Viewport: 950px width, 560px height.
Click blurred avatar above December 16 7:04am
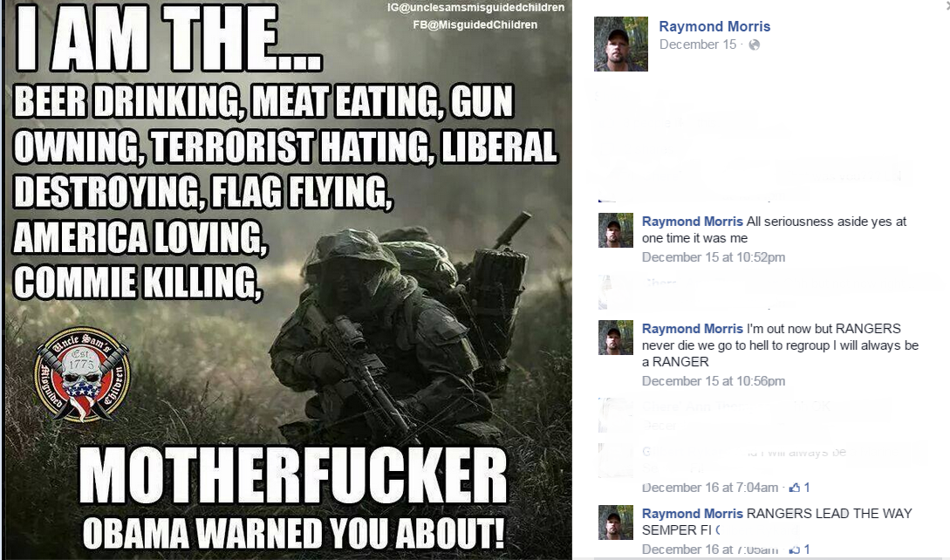616,461
